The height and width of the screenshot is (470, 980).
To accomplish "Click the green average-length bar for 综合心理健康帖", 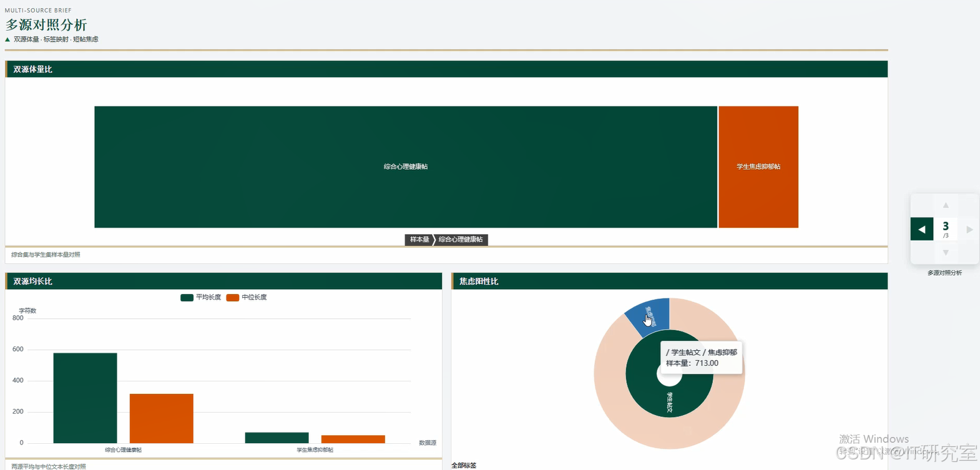I will (86, 398).
